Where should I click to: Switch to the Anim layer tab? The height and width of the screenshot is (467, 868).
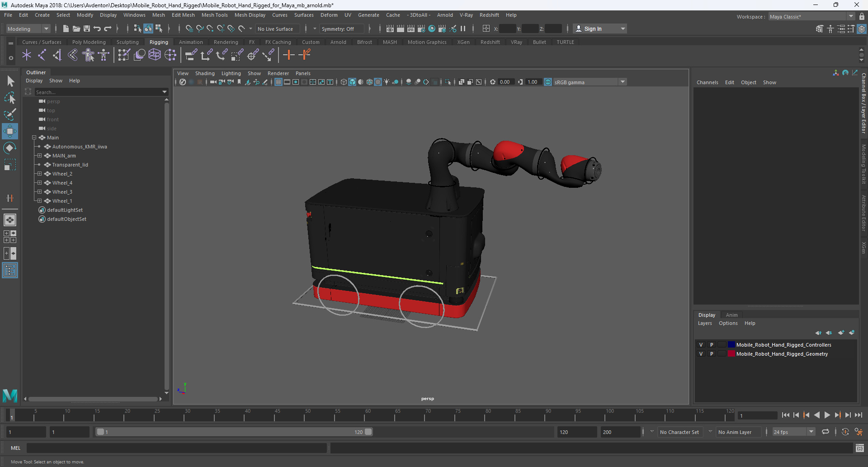(731, 315)
